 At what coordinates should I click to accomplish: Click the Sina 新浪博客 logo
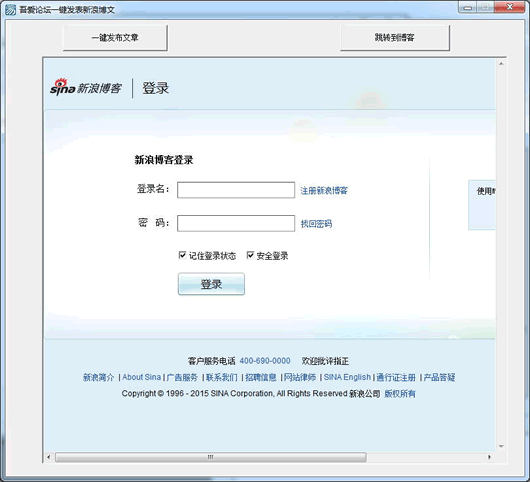pos(86,87)
